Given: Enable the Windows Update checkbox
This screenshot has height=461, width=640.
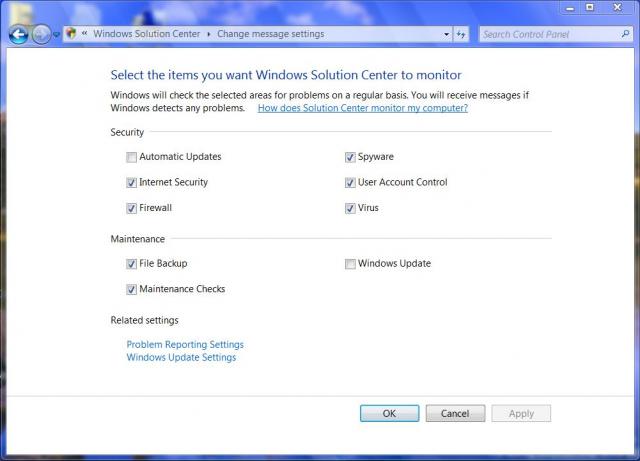Looking at the screenshot, I should tap(350, 264).
